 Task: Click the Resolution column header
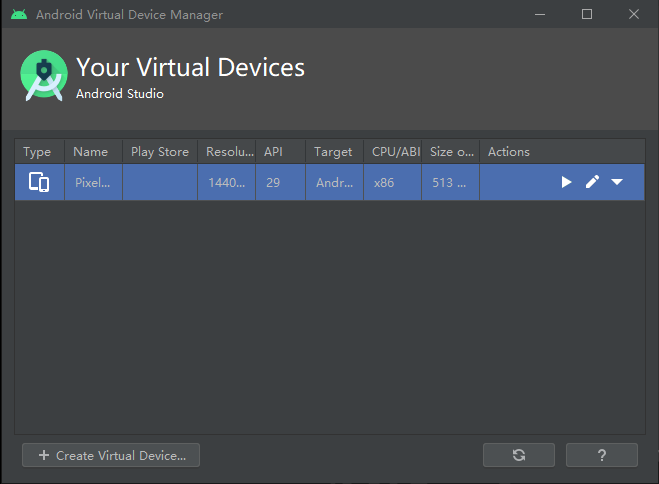pyautogui.click(x=227, y=151)
